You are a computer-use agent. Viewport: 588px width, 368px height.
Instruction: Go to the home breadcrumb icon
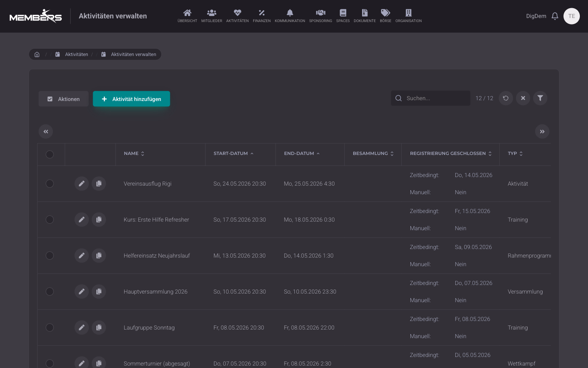37,54
